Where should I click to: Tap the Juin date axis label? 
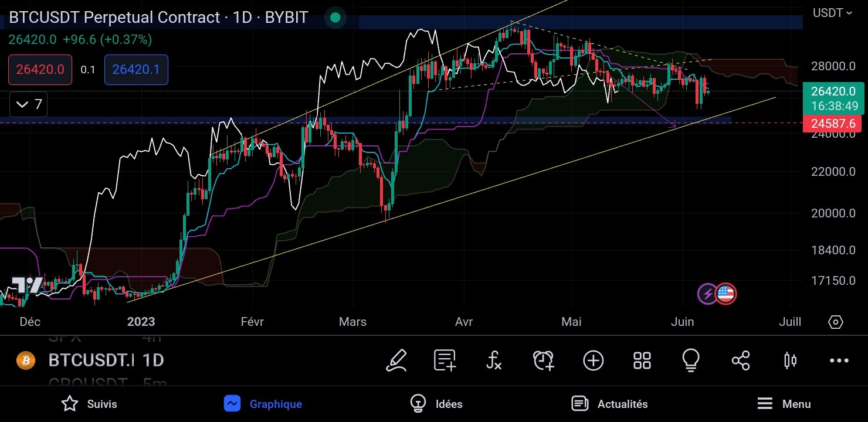(682, 322)
